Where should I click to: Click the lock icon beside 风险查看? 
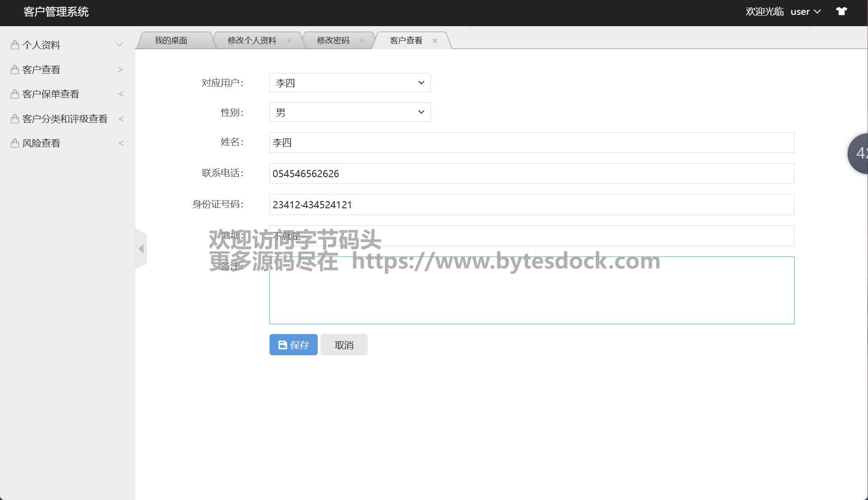[x=15, y=143]
